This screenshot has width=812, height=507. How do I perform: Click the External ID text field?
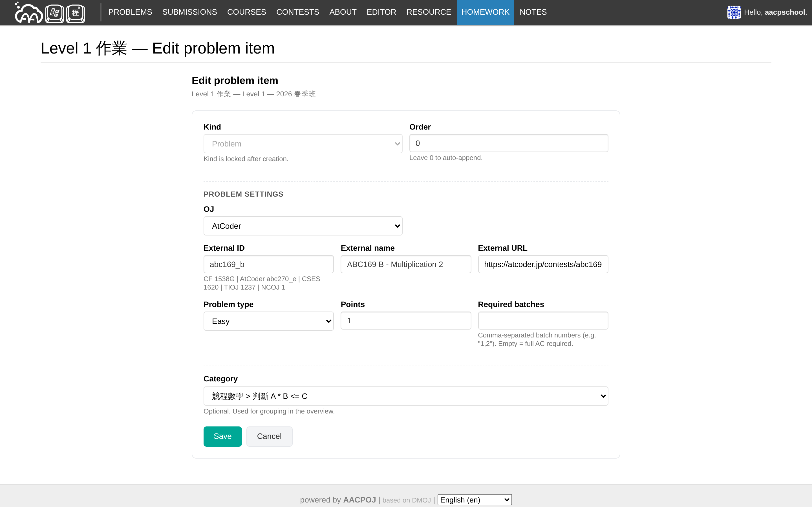268,264
